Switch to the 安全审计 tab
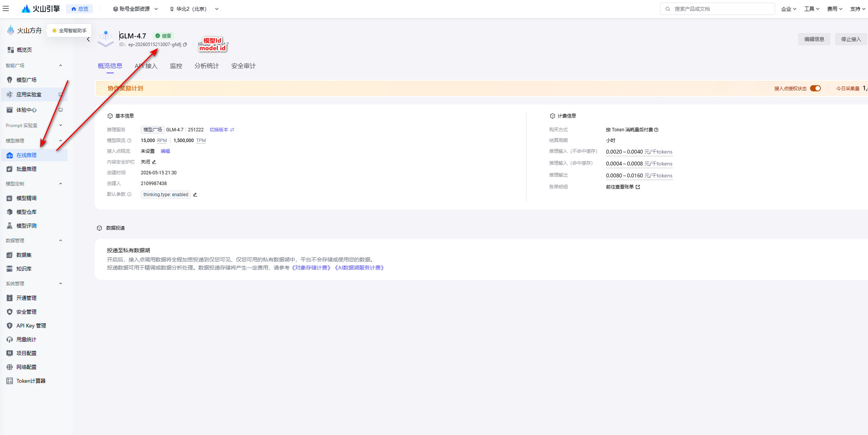The height and width of the screenshot is (435, 868). 243,66
